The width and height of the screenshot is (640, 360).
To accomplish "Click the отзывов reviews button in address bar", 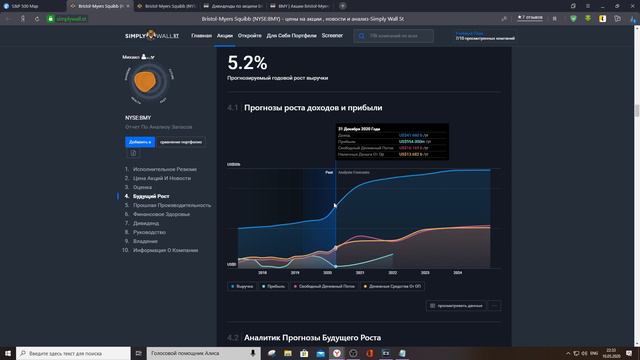I will (530, 18).
